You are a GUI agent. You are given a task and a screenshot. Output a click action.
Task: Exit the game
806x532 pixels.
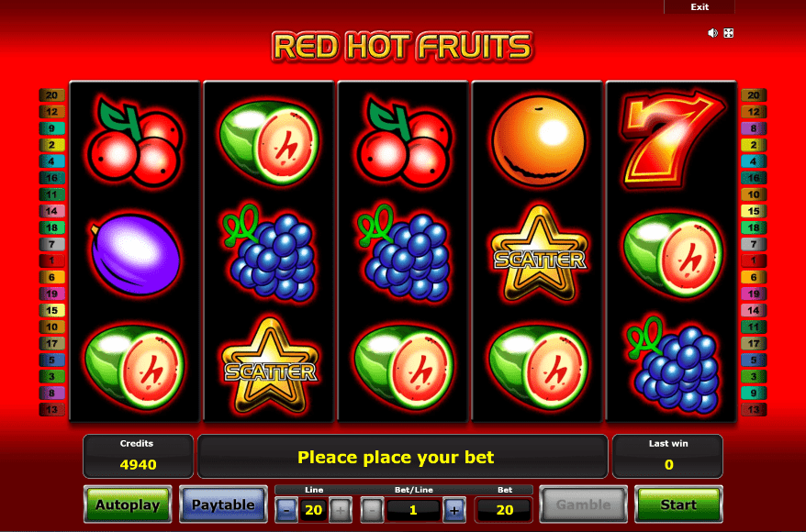(700, 6)
